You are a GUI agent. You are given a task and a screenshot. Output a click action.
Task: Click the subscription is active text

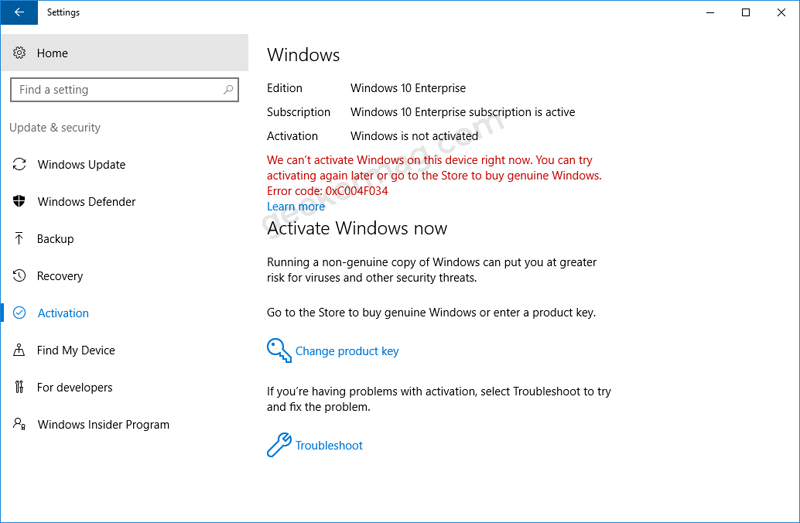[462, 112]
